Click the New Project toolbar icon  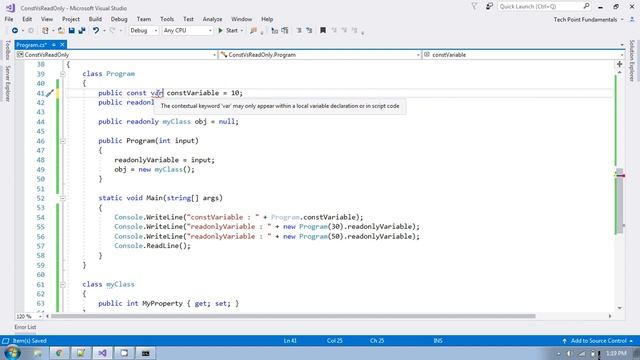[45, 31]
